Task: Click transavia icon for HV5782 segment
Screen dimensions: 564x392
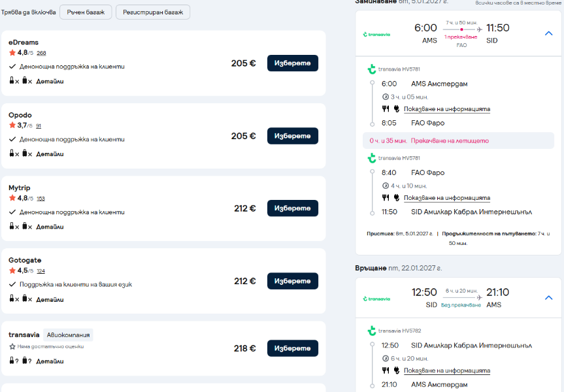Action: [x=372, y=331]
